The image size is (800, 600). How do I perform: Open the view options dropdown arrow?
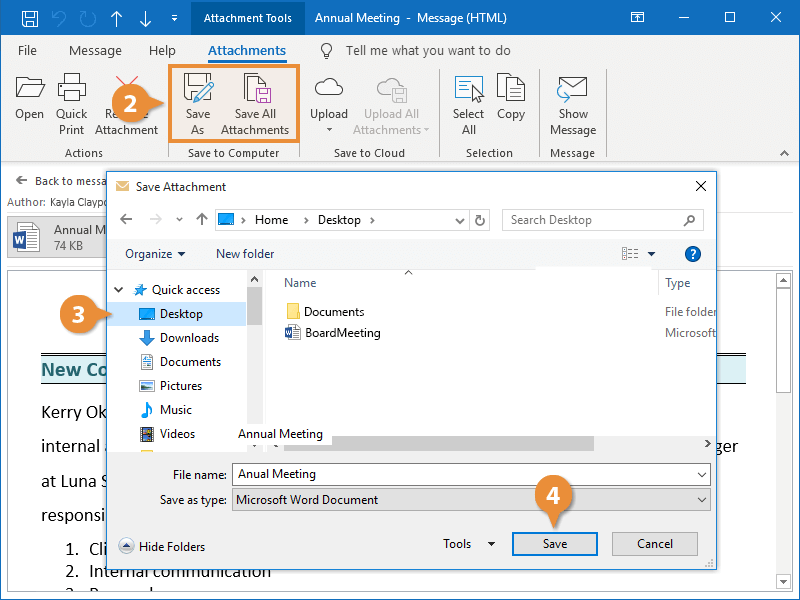(x=652, y=254)
